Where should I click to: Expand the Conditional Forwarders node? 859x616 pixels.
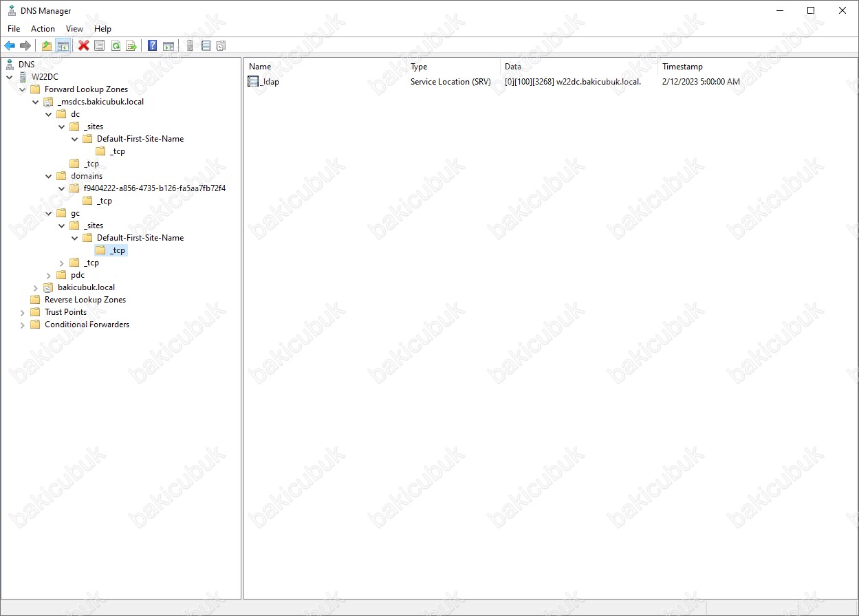(23, 324)
